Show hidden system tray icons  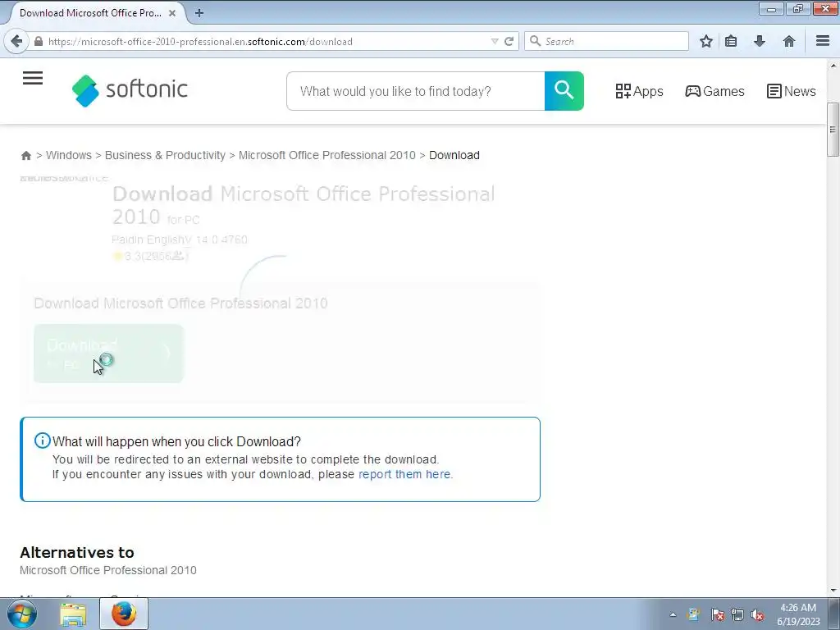(673, 614)
